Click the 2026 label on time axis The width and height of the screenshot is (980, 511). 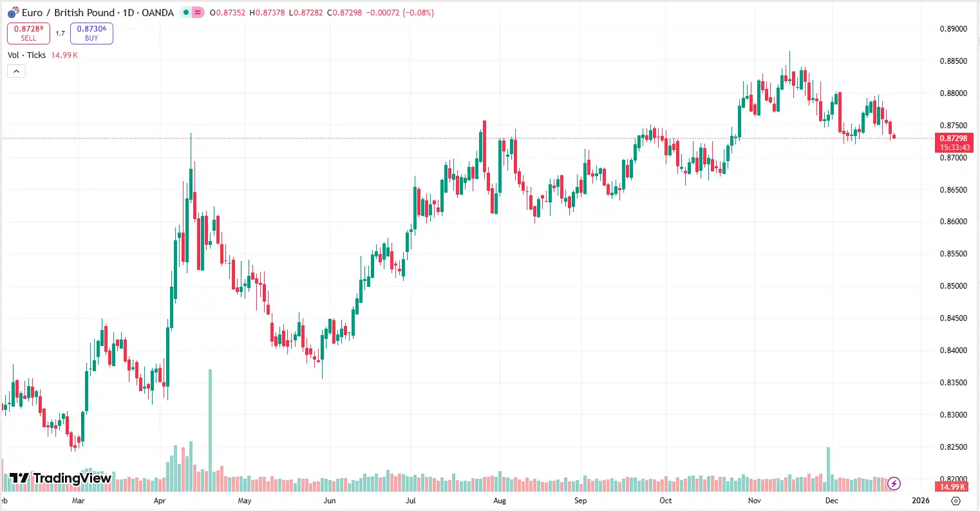pos(920,501)
